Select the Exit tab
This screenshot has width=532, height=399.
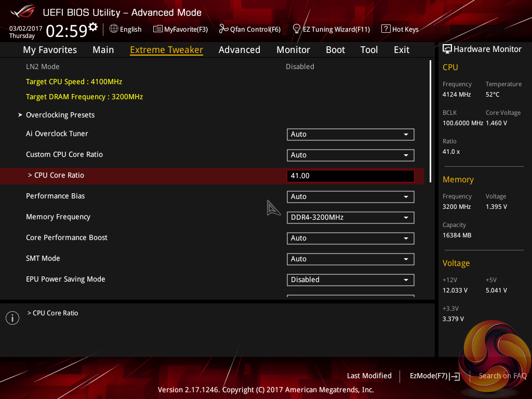tap(402, 50)
